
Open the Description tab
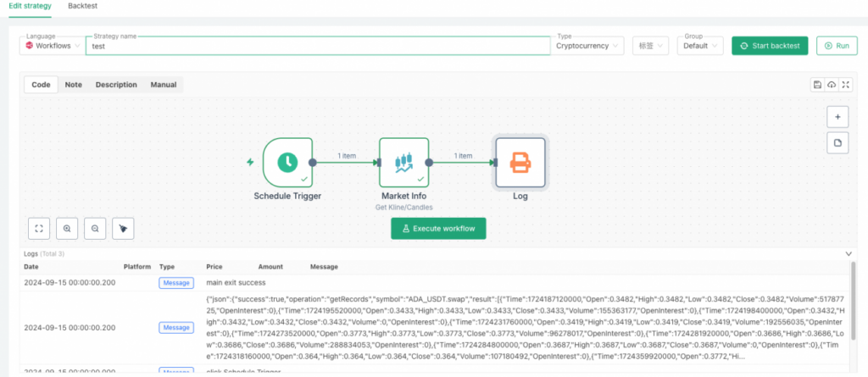click(116, 85)
